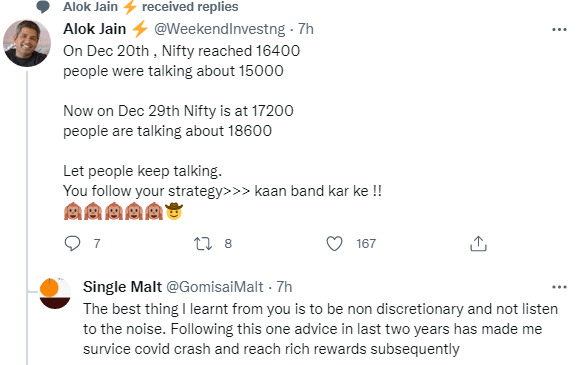The width and height of the screenshot is (580, 365).
Task: Click the reply count number 7
Action: (x=97, y=244)
